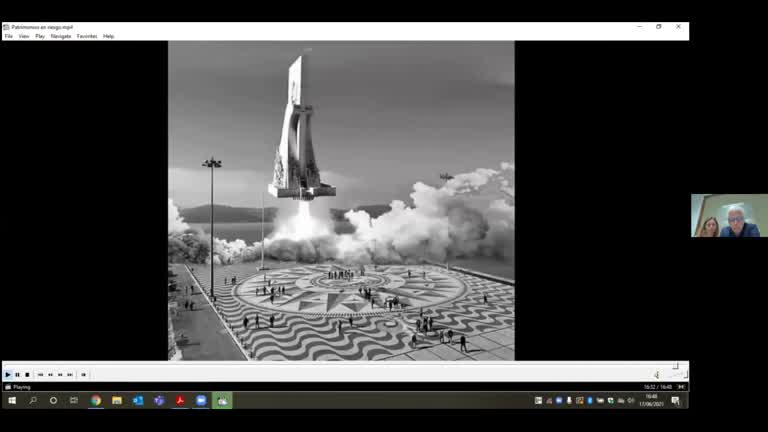Open Cortana from the taskbar
This screenshot has width=768, height=432.
(x=53, y=401)
